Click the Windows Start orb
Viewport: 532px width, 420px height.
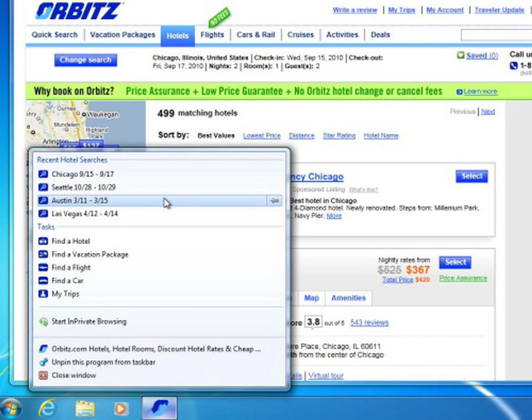click(x=11, y=409)
